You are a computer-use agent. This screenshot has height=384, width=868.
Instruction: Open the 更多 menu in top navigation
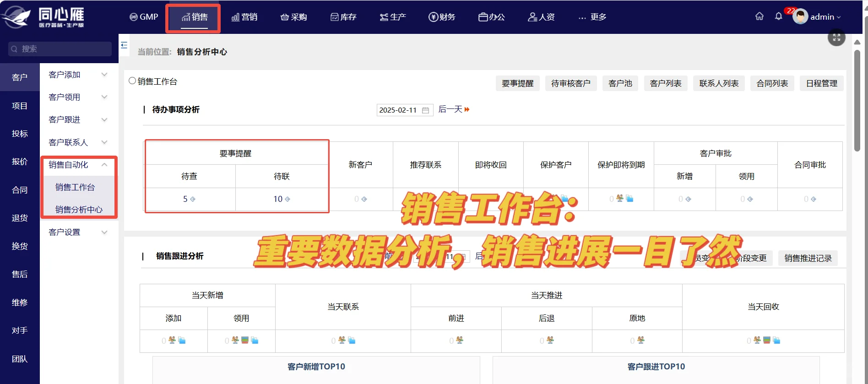592,17
